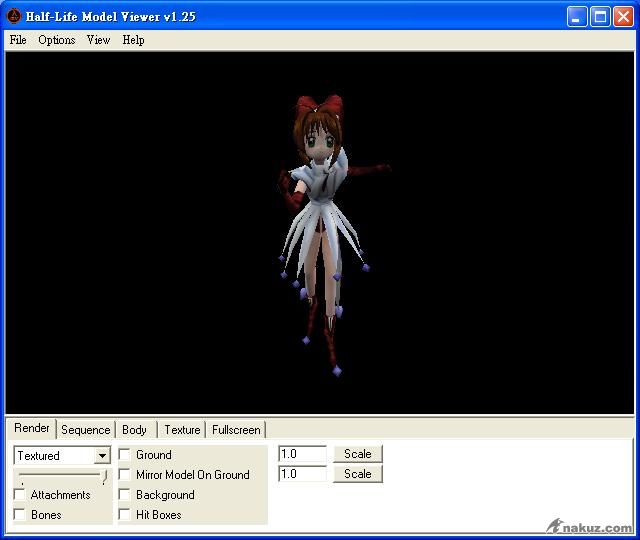Enable the Ground checkbox
Image resolution: width=640 pixels, height=540 pixels.
click(124, 454)
